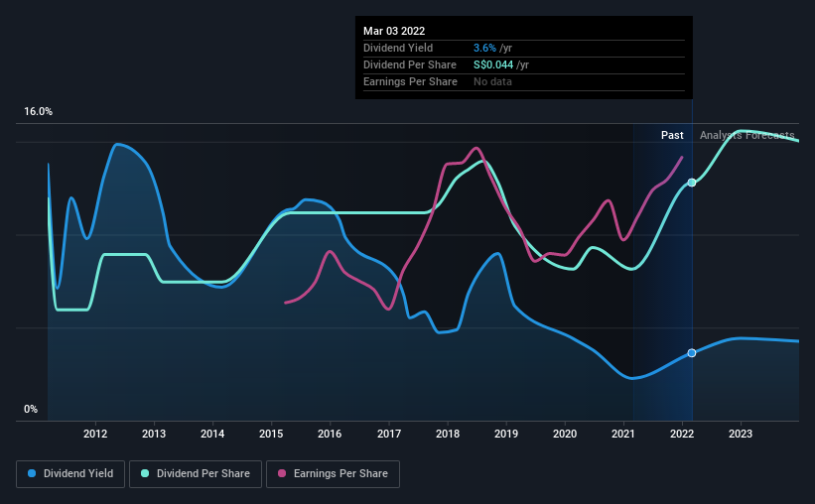
Task: Click the 3.6% dividend yield value
Action: click(x=484, y=48)
